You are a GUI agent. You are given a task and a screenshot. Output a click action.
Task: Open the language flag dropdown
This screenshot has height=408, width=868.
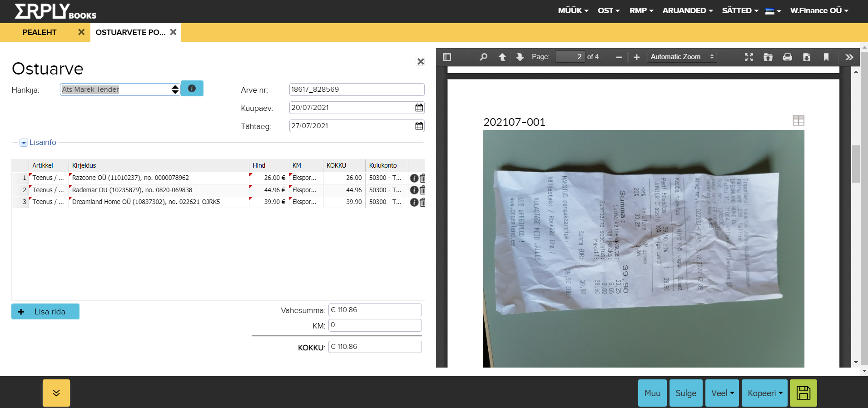[773, 11]
